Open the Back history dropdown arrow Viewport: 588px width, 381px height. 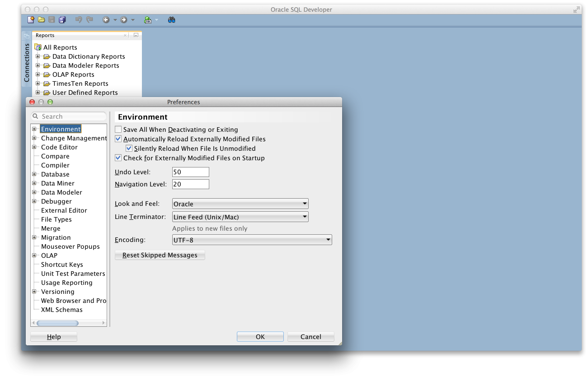[x=115, y=20]
